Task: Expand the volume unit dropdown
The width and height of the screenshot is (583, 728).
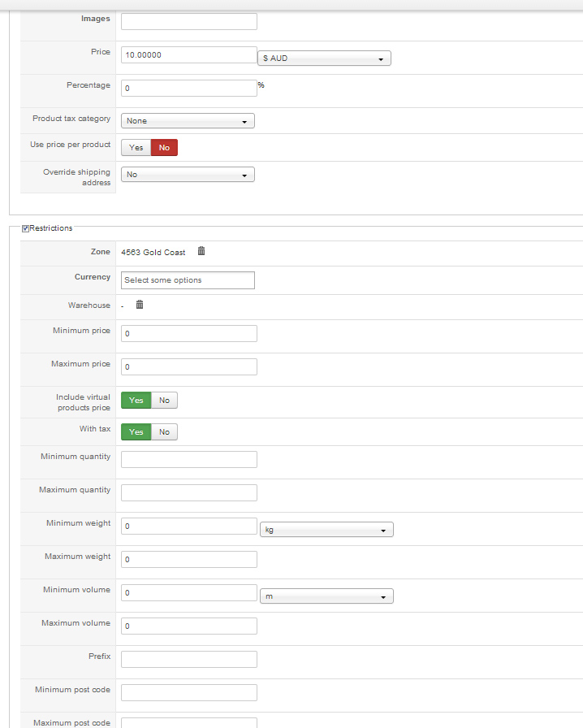Action: click(326, 596)
